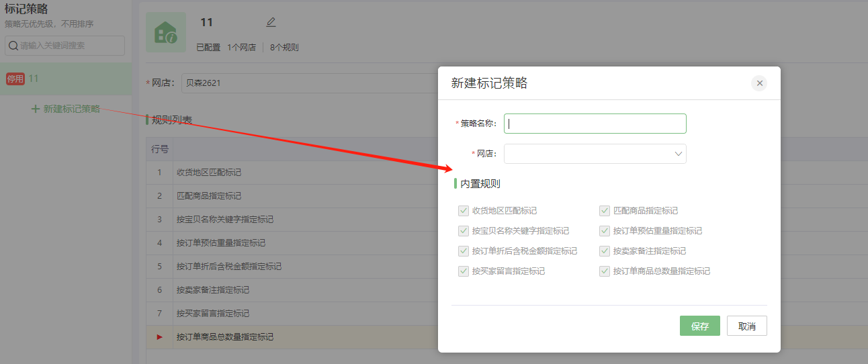Image resolution: width=868 pixels, height=364 pixels.
Task: Focus the 策略名称 input field
Action: coord(595,124)
